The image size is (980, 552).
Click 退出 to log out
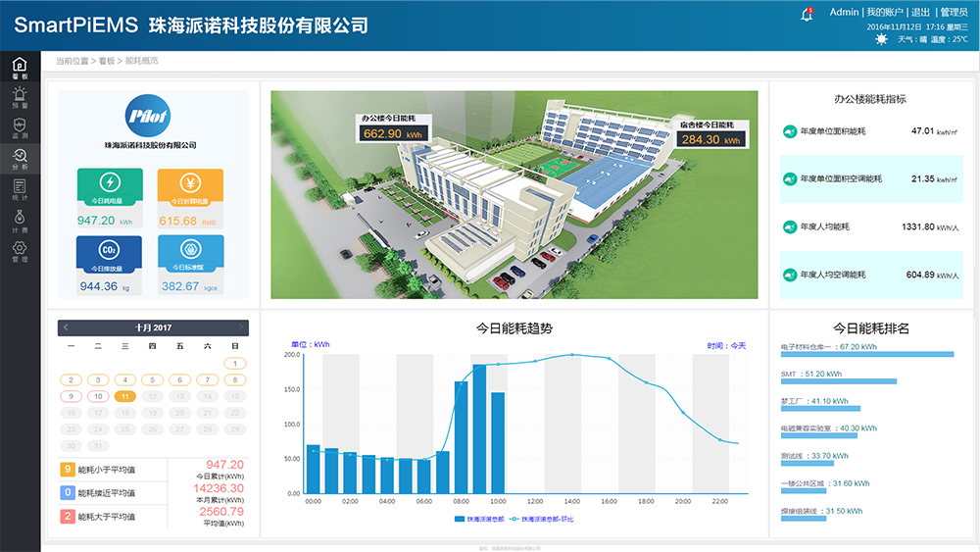point(920,12)
